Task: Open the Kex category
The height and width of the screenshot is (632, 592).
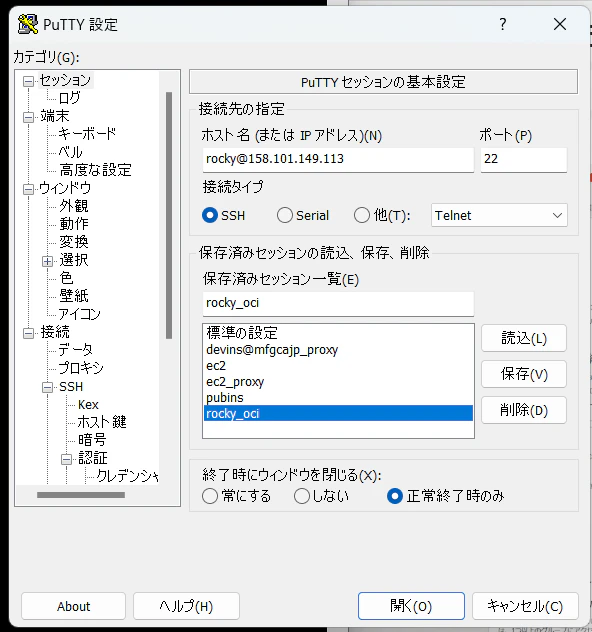Action: [88, 404]
